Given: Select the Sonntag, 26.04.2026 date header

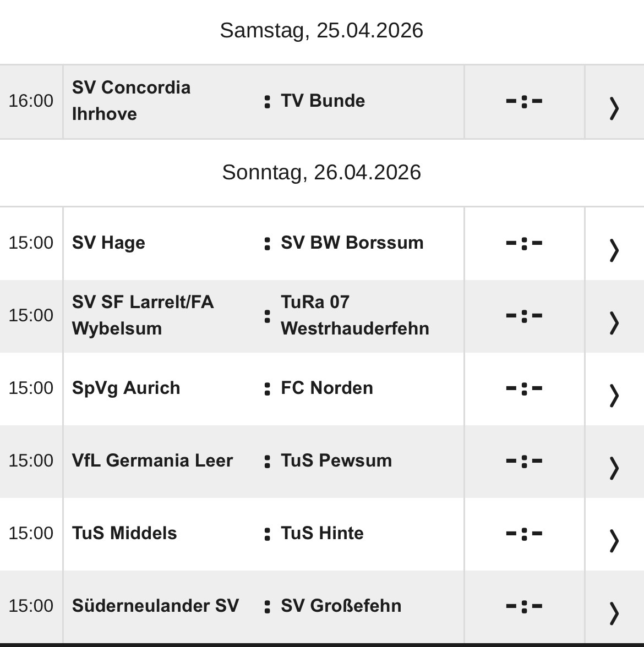Looking at the screenshot, I should [x=321, y=172].
